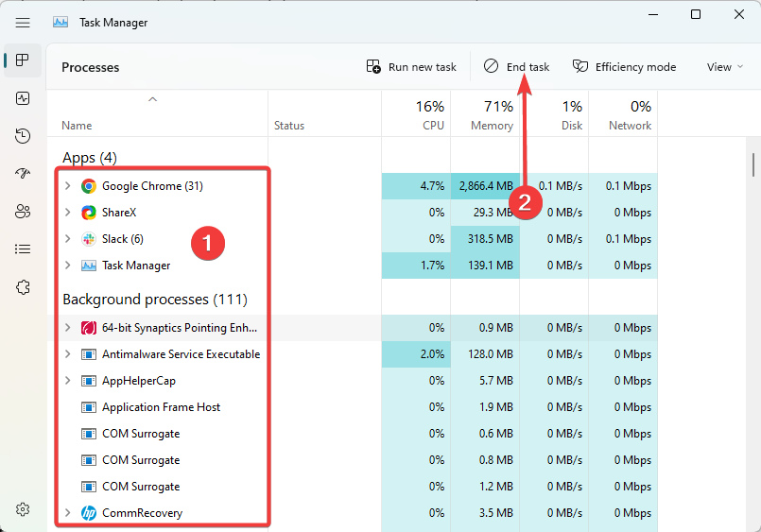The width and height of the screenshot is (761, 532).
Task: Open the Services page puzzle icon
Action: coord(23,287)
